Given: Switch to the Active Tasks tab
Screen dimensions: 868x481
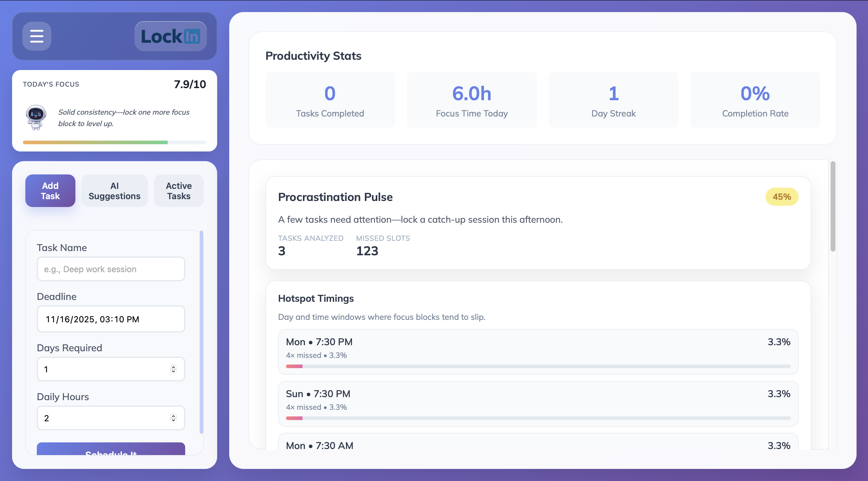Looking at the screenshot, I should (179, 191).
